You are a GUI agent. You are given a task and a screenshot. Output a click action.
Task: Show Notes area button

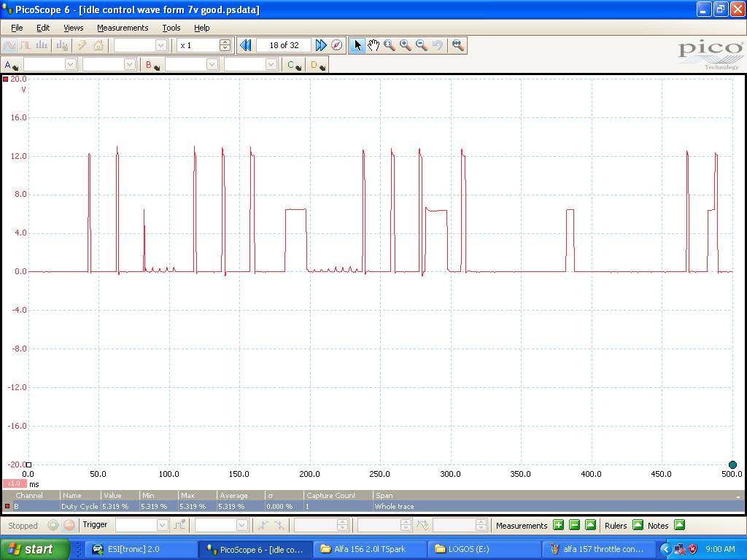pyautogui.click(x=680, y=525)
